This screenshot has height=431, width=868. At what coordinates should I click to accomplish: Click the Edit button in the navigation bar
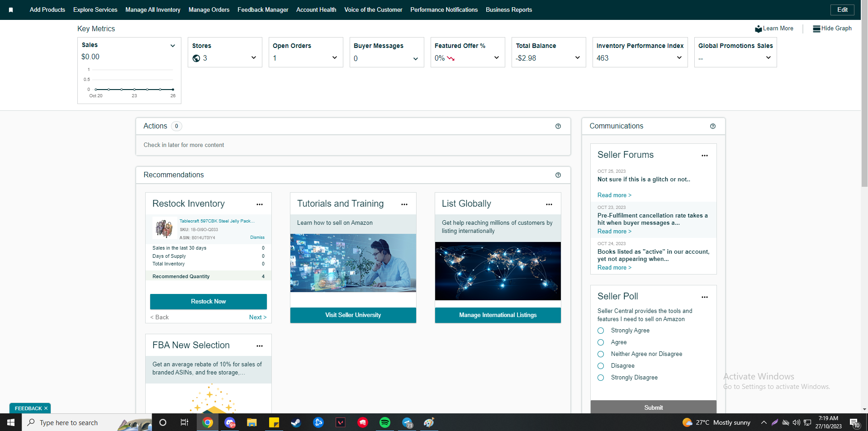click(842, 9)
